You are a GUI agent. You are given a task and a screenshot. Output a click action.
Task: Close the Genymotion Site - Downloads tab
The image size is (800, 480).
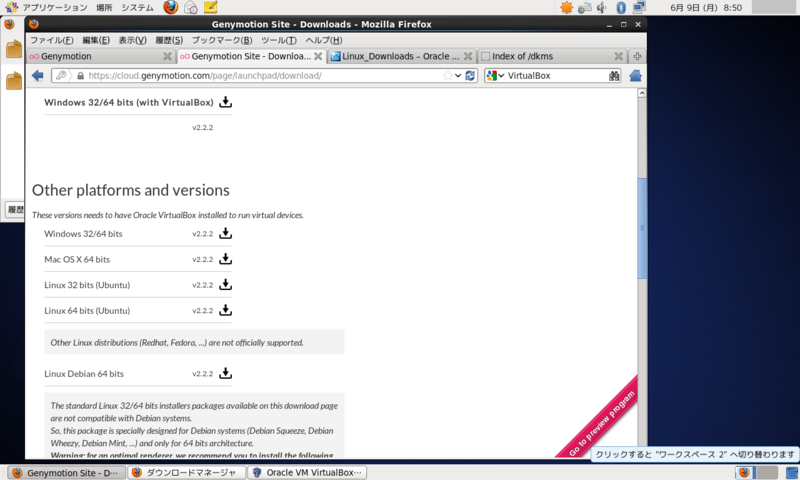click(x=318, y=56)
